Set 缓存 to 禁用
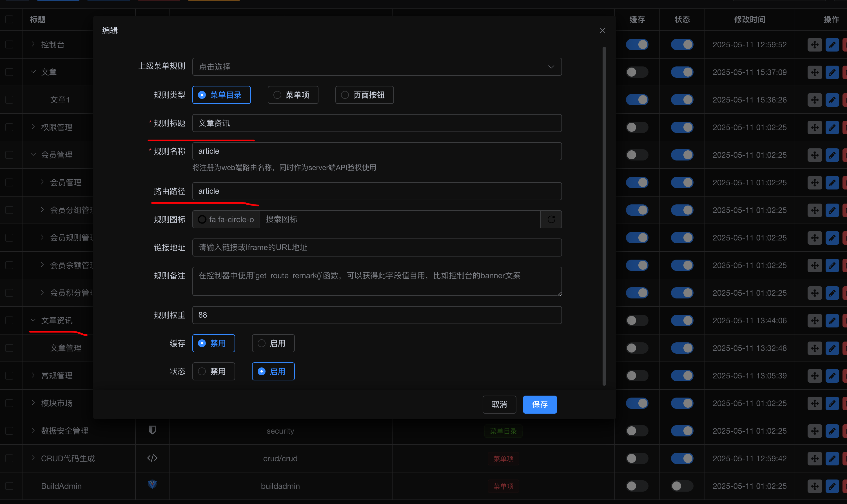Viewport: 847px width, 504px height. pyautogui.click(x=214, y=343)
